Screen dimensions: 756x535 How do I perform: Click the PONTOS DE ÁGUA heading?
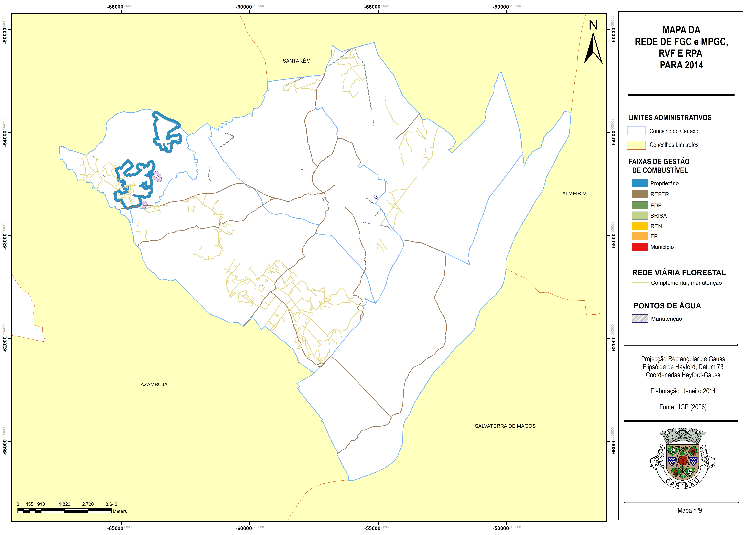tap(667, 306)
